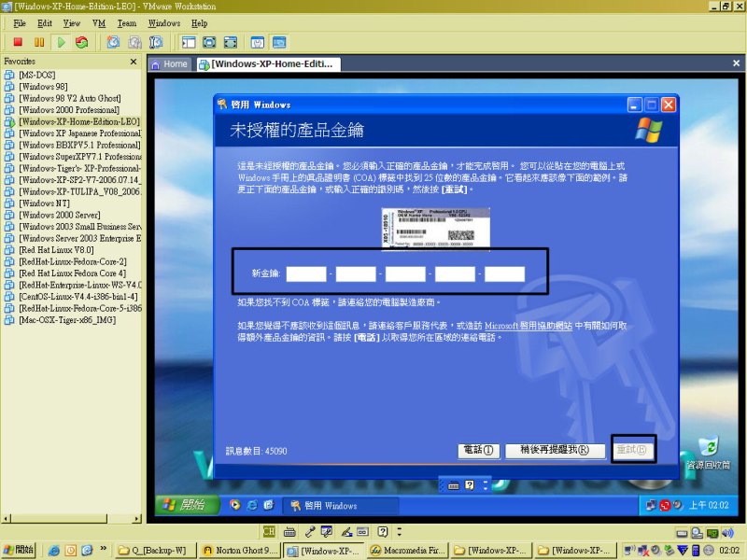Select [Windows NT] in Favorites
This screenshot has width=747, height=560.
[x=44, y=203]
